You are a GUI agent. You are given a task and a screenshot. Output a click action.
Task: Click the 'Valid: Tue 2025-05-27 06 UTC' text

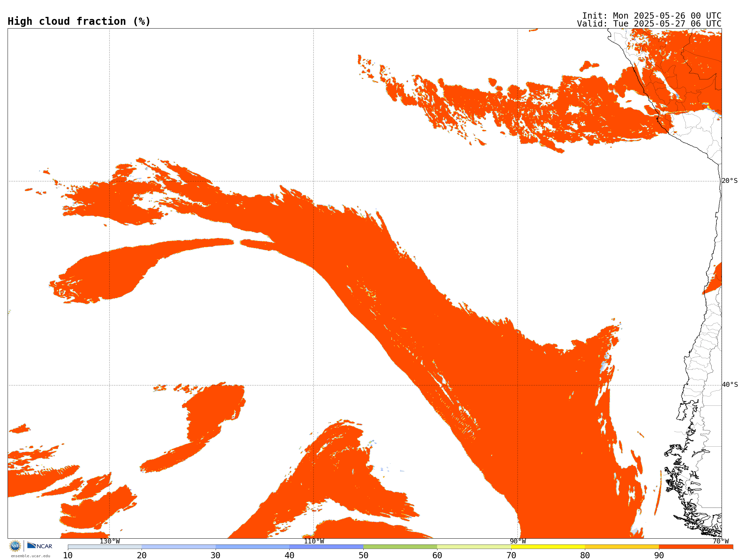click(x=649, y=24)
